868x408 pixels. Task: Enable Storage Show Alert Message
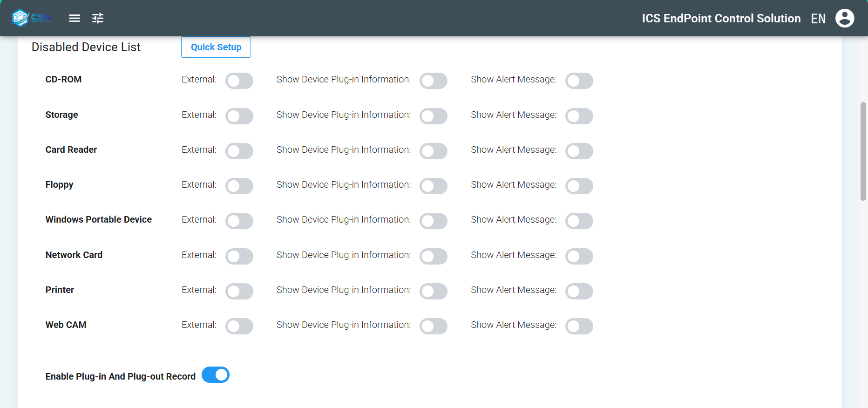click(579, 116)
